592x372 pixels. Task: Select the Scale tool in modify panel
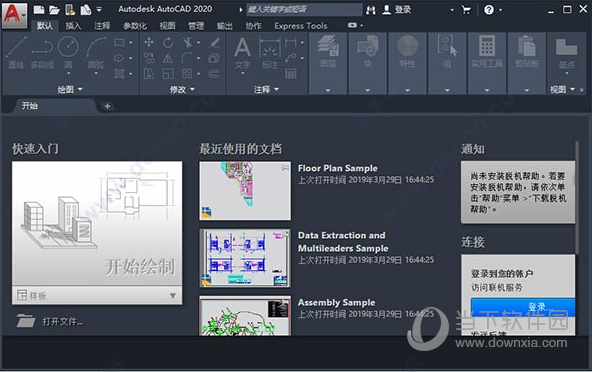[x=168, y=74]
